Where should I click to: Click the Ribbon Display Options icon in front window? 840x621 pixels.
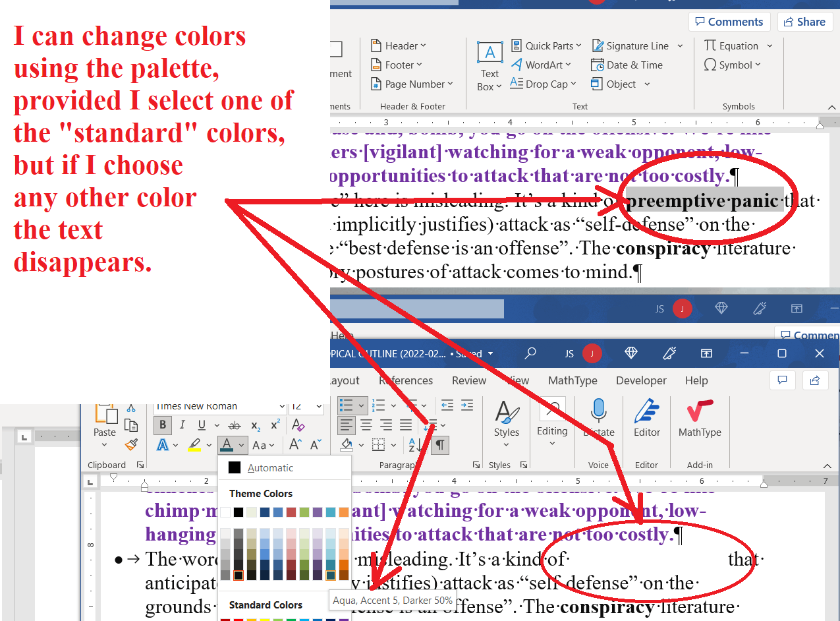tap(706, 353)
